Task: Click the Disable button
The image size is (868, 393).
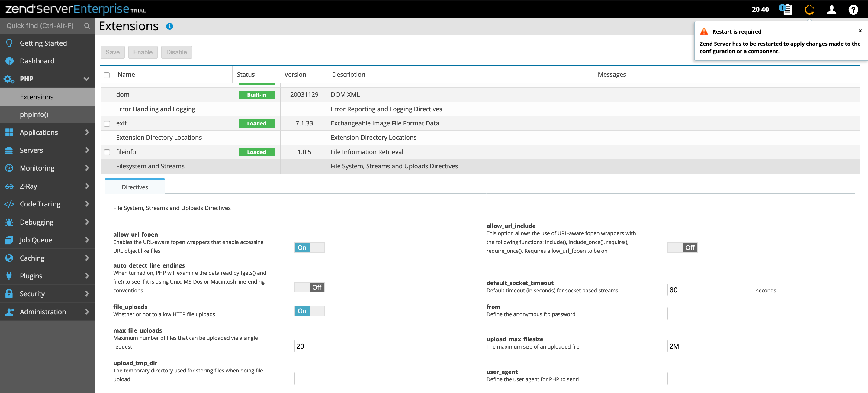Action: point(176,52)
